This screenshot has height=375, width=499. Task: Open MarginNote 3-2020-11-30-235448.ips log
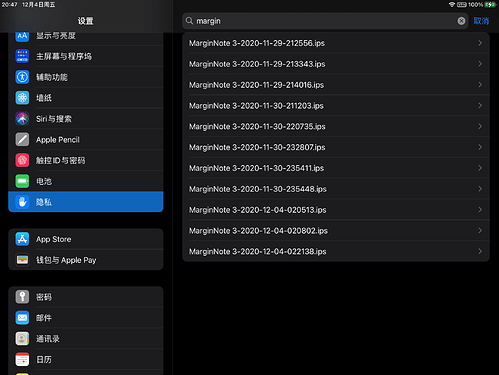coord(336,189)
